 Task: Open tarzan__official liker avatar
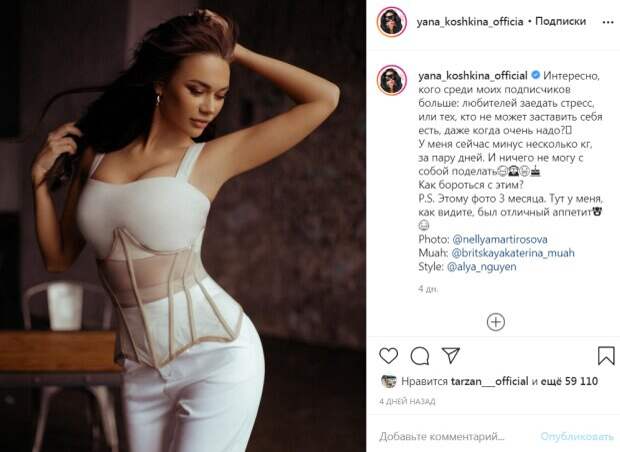(388, 381)
